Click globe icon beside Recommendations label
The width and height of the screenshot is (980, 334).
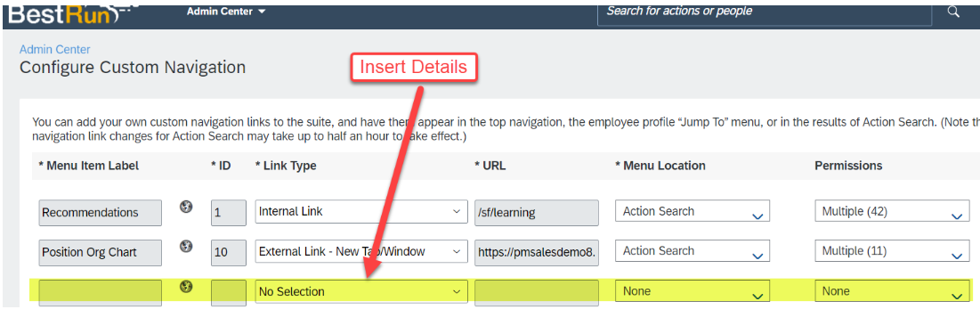186,207
